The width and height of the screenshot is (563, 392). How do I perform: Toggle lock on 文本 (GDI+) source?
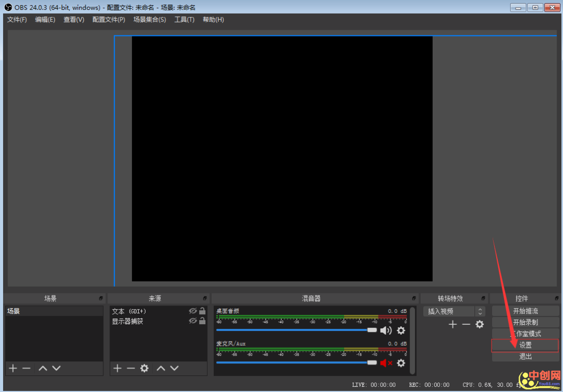[202, 311]
